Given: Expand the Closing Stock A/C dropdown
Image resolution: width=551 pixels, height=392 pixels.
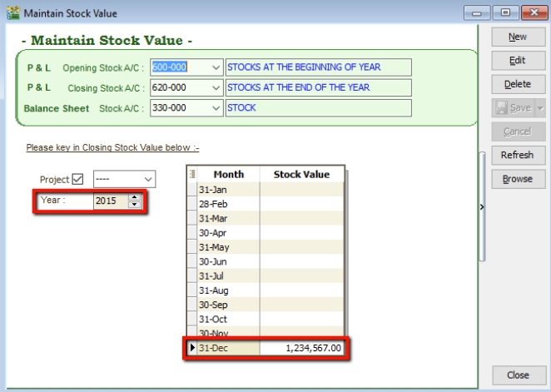Looking at the screenshot, I should tap(216, 87).
